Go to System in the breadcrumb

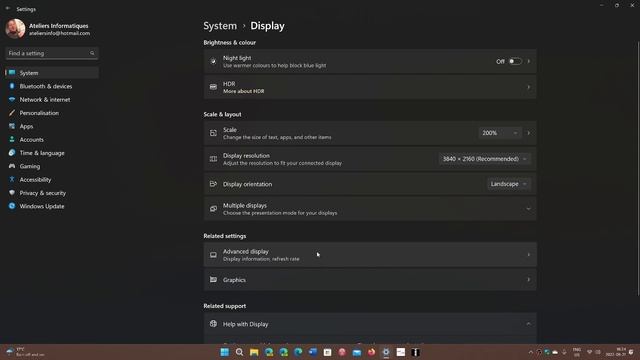(220, 26)
